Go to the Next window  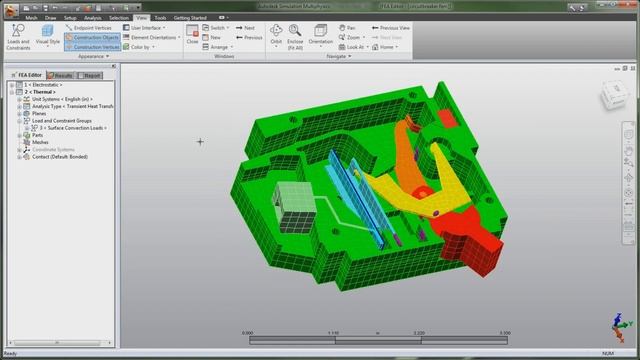pos(245,28)
